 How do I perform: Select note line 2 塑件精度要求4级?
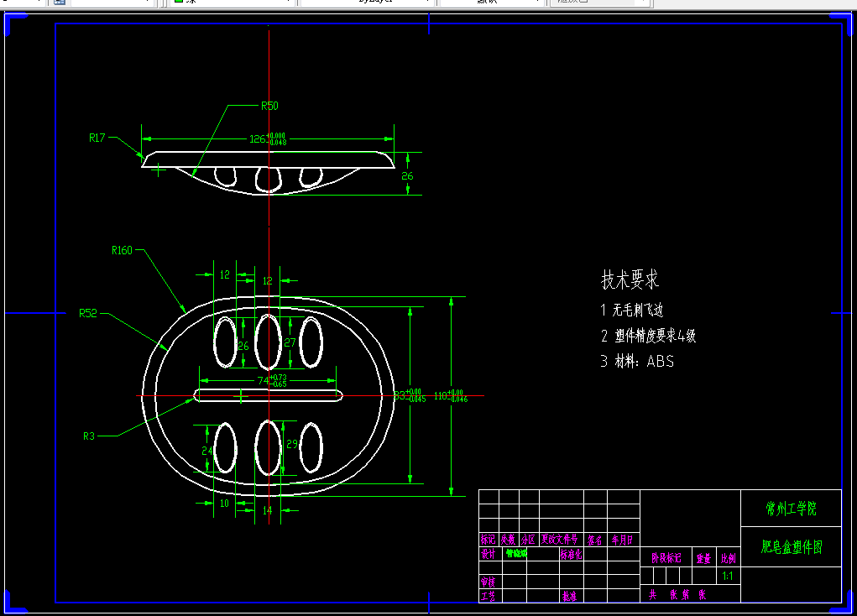point(648,336)
